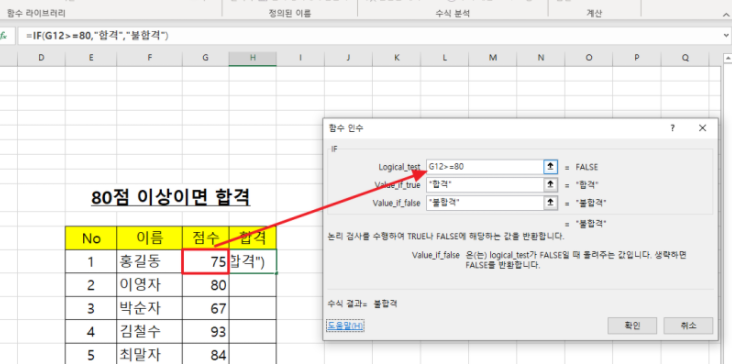Select the score cell 67
Image resolution: width=732 pixels, height=364 pixels.
[205, 308]
